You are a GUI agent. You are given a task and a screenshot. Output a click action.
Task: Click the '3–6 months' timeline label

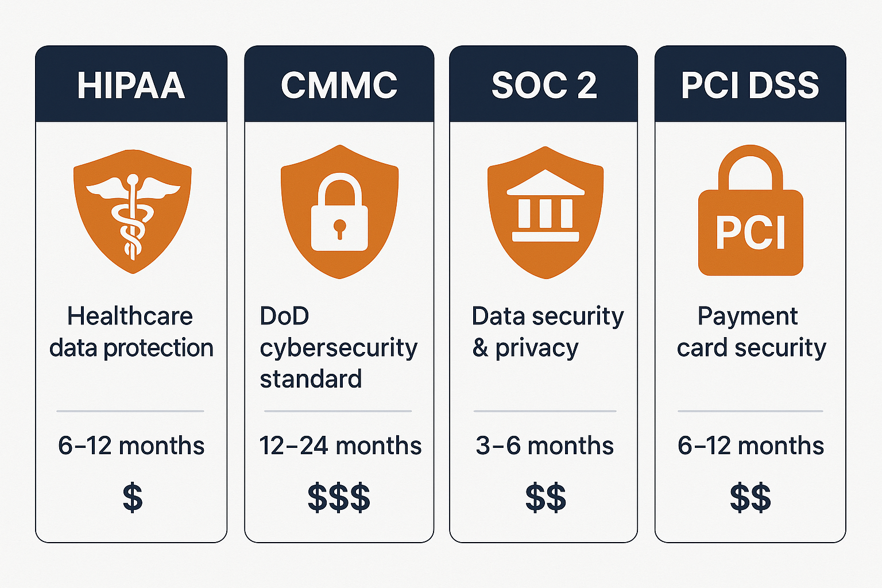click(545, 446)
